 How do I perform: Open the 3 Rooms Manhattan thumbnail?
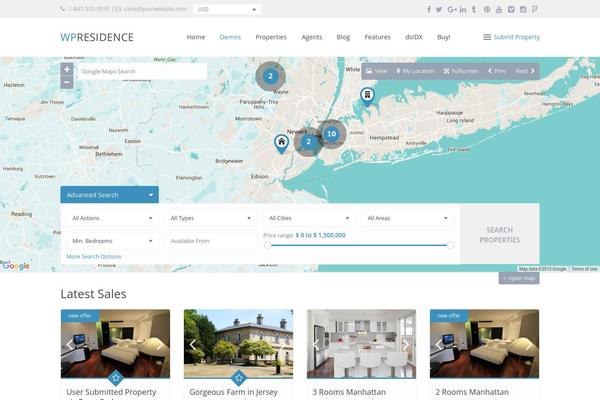click(x=361, y=344)
